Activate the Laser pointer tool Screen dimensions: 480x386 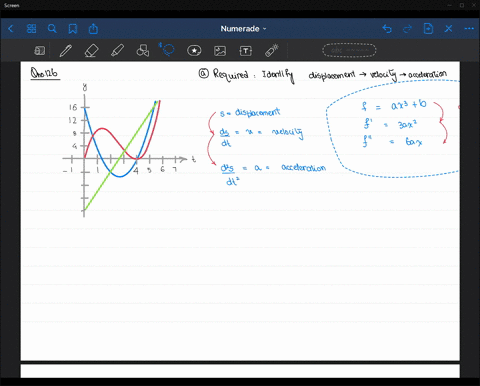272,51
